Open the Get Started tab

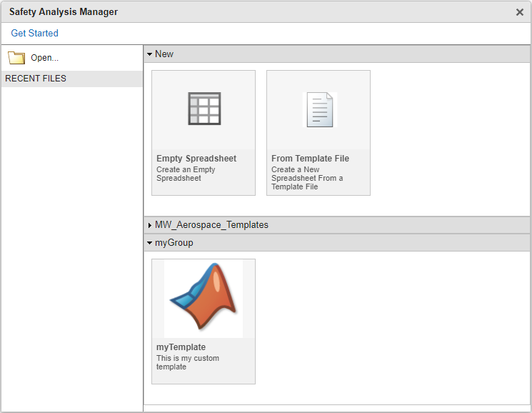pyautogui.click(x=34, y=34)
